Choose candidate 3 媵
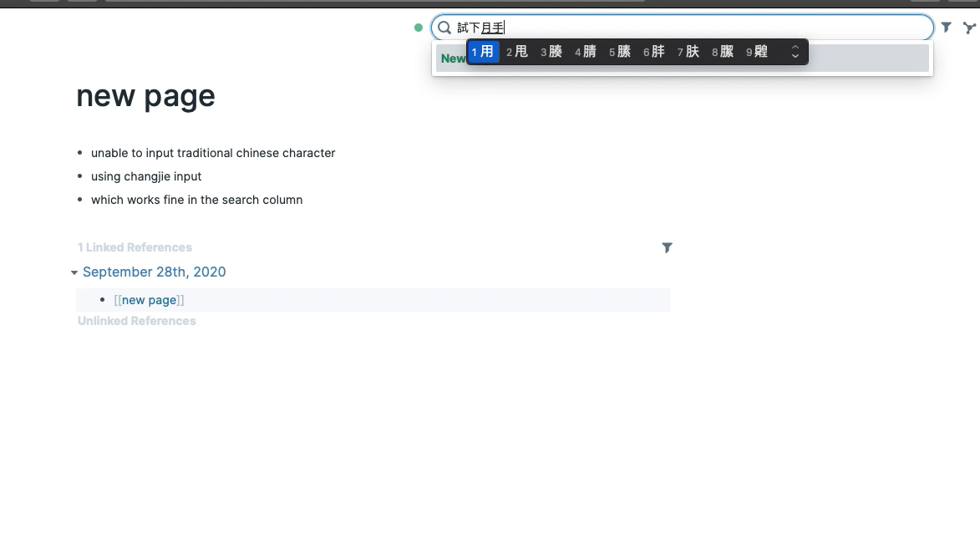 click(x=551, y=52)
